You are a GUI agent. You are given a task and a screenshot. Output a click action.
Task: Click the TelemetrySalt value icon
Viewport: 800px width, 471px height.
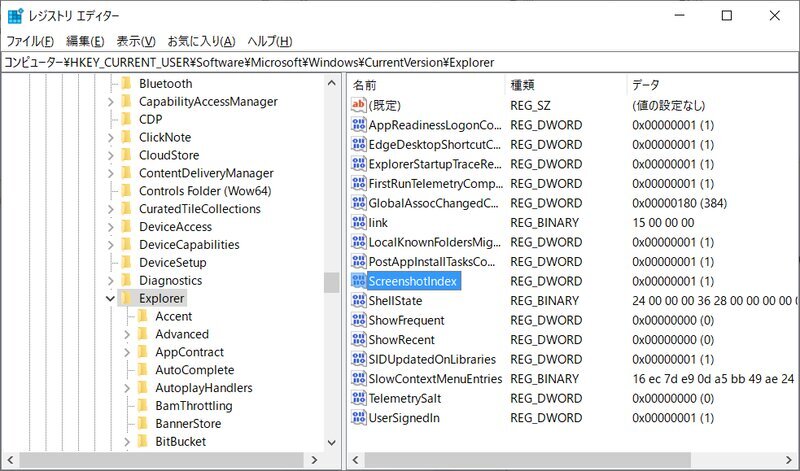point(359,399)
